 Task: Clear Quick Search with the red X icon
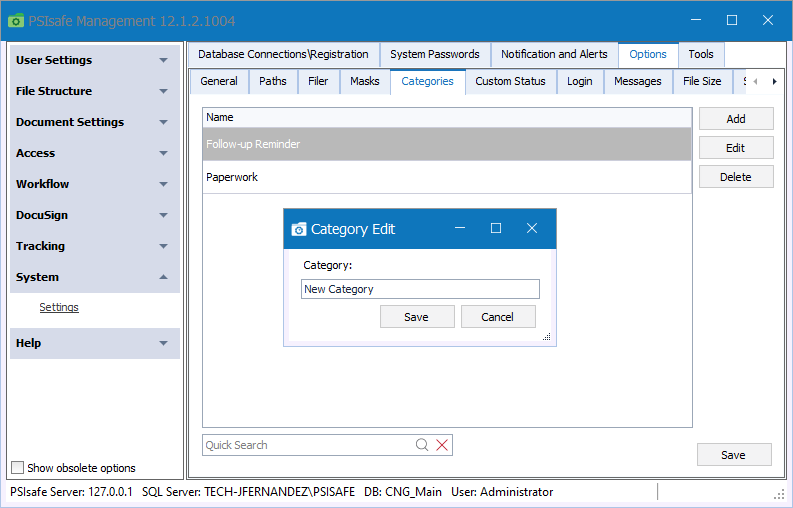(x=442, y=445)
